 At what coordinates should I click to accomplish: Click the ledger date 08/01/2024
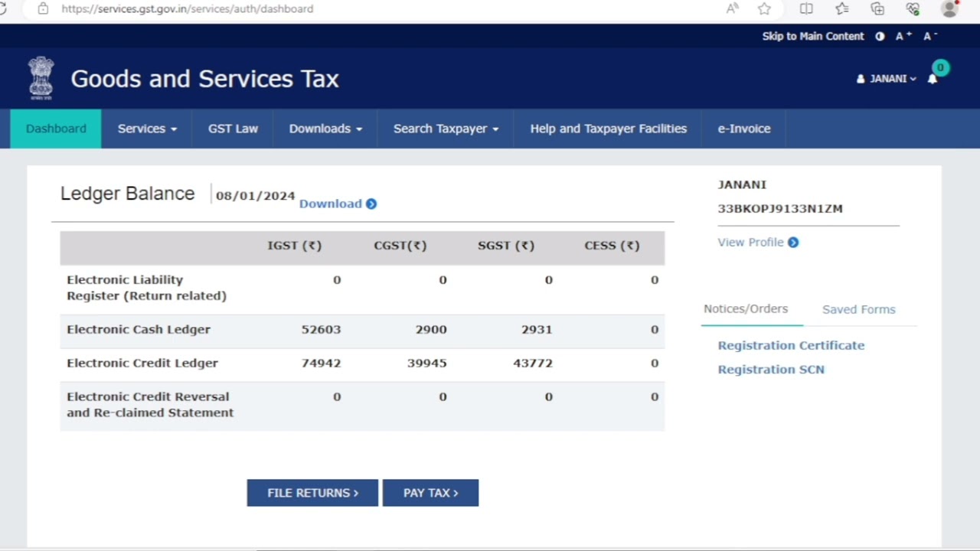click(x=255, y=196)
